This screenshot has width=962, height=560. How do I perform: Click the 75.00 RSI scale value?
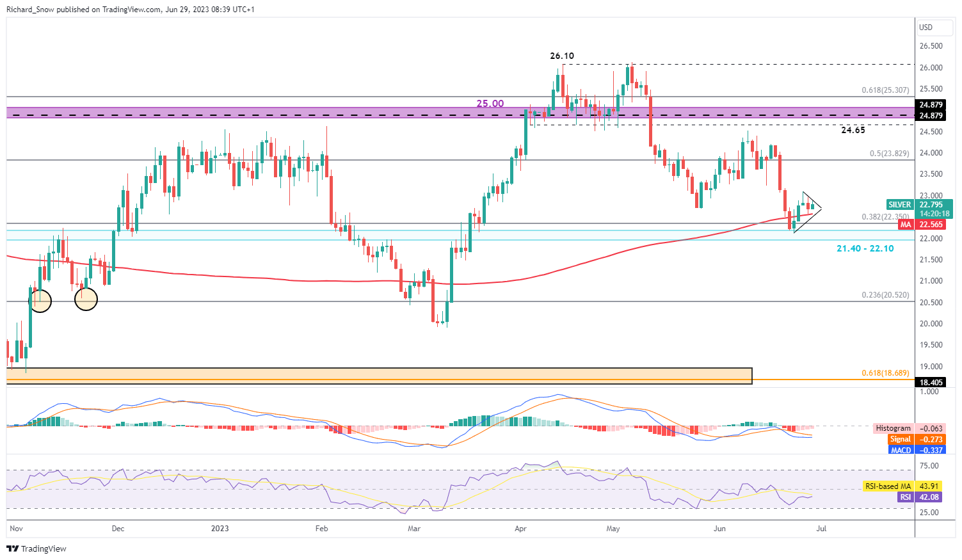929,466
